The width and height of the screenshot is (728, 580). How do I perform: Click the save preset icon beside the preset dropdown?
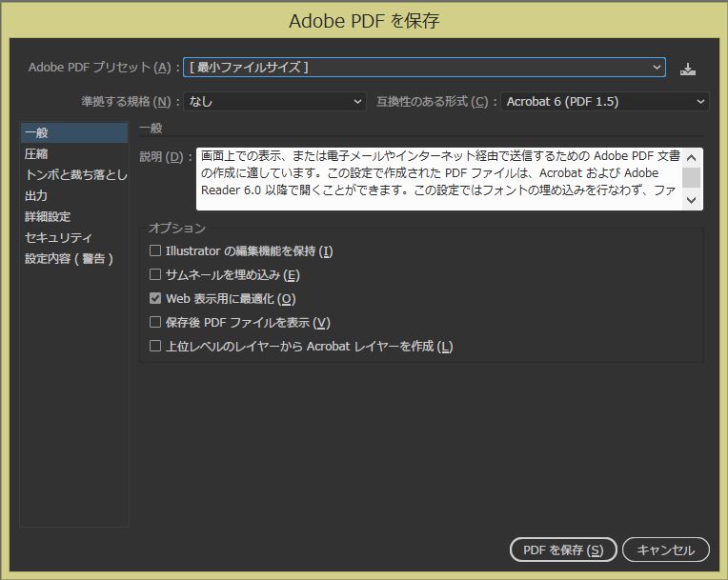(688, 70)
